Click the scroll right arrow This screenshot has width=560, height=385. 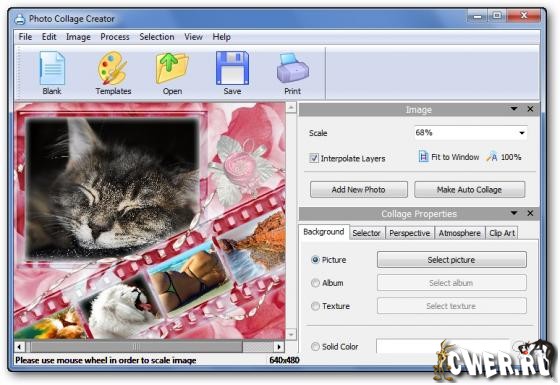279,347
